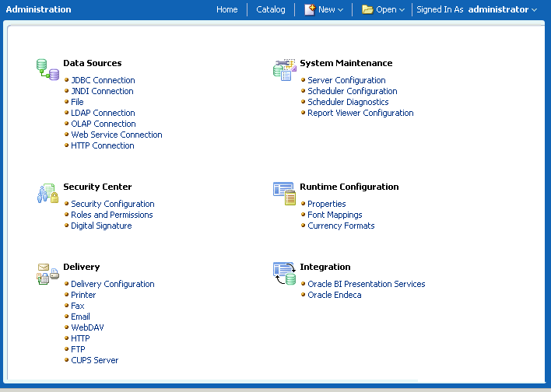The height and width of the screenshot is (392, 551).
Task: Click the Security Center lock icon
Action: (47, 193)
